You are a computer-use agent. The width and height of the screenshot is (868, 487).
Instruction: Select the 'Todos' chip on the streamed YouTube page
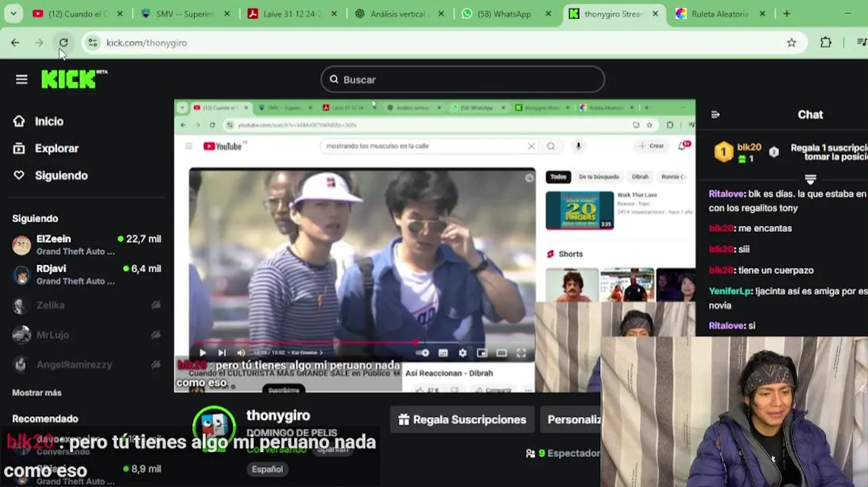[x=558, y=177]
